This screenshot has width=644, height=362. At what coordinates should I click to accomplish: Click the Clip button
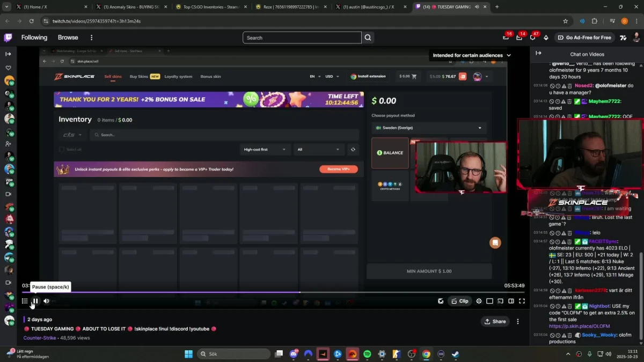point(460,301)
